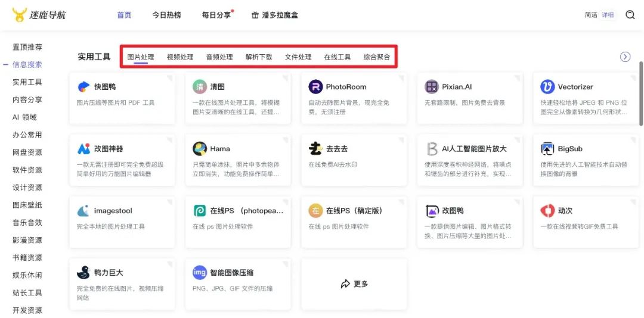Open 潘多拉魔盒 text in top navigation
Viewport: 644px width, 318px height.
pyautogui.click(x=280, y=15)
